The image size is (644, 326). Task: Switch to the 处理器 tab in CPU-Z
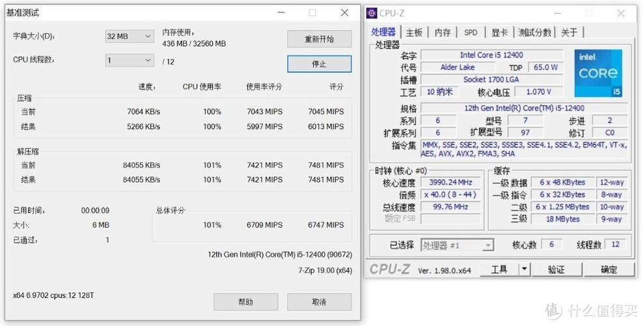[383, 32]
